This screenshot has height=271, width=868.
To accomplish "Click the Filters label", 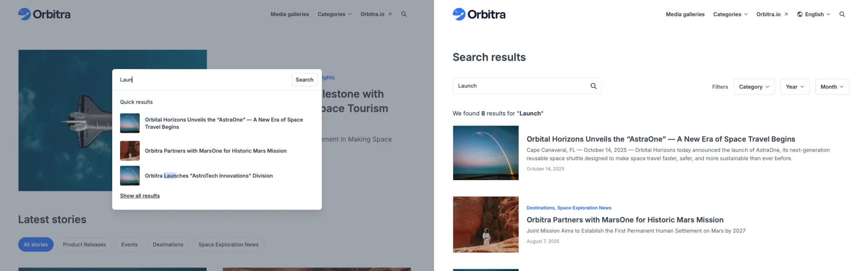I will (720, 87).
